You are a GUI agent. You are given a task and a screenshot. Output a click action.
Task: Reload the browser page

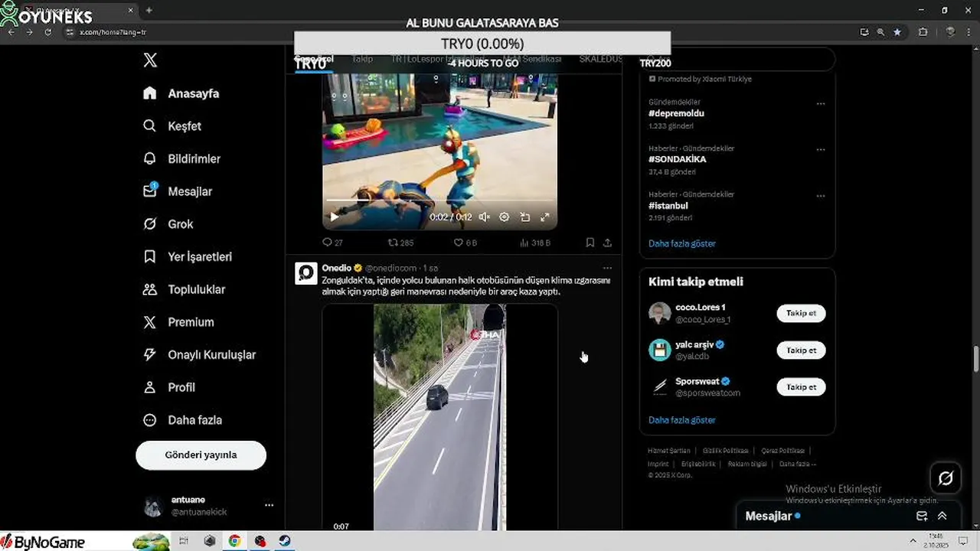(x=47, y=32)
